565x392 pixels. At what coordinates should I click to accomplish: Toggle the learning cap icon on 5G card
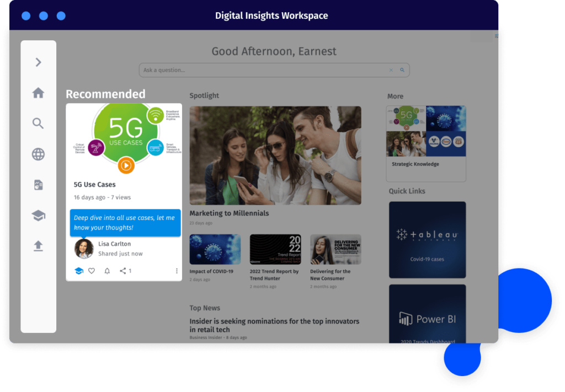click(x=78, y=271)
